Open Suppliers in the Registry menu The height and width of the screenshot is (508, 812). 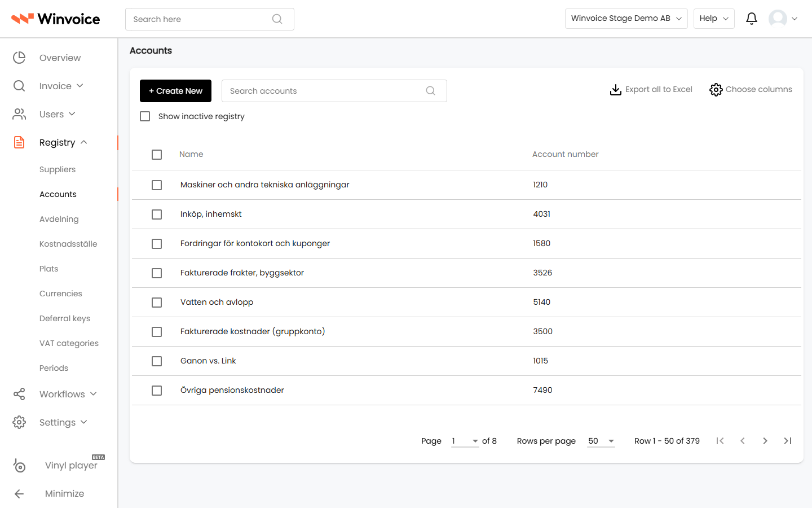58,169
